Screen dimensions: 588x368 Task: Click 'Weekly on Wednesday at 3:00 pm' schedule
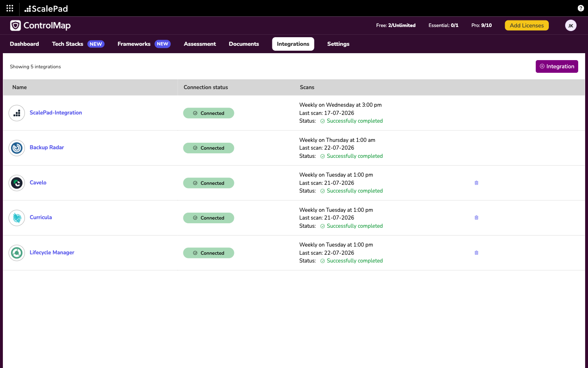341,105
